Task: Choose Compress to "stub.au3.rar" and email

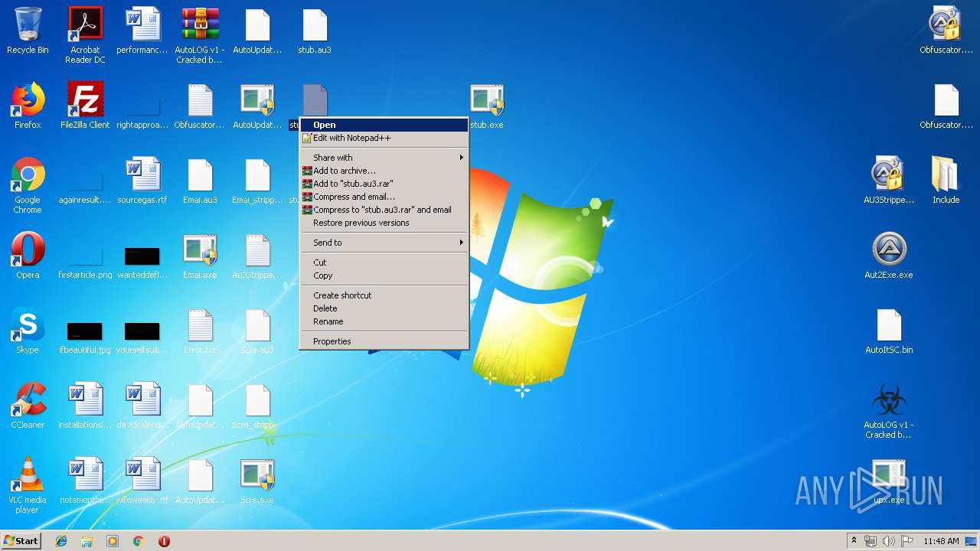Action: pyautogui.click(x=384, y=210)
